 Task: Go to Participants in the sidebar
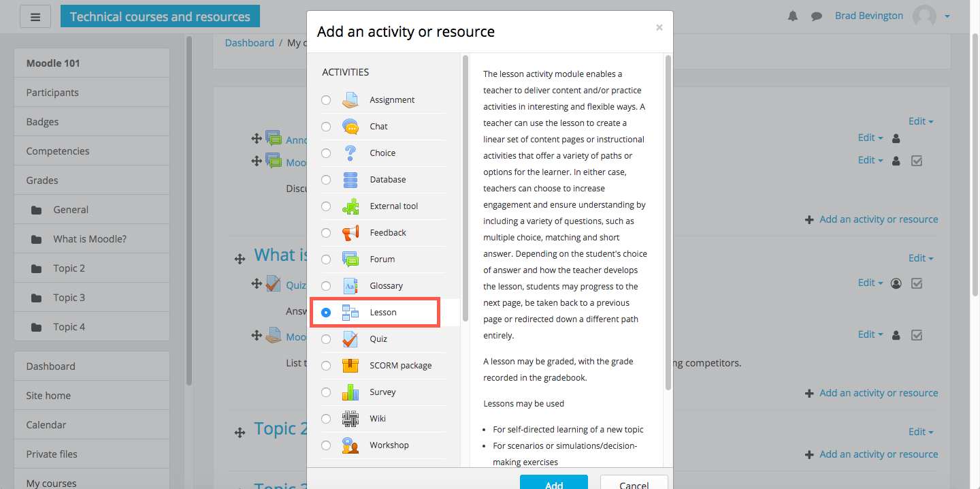(92, 93)
